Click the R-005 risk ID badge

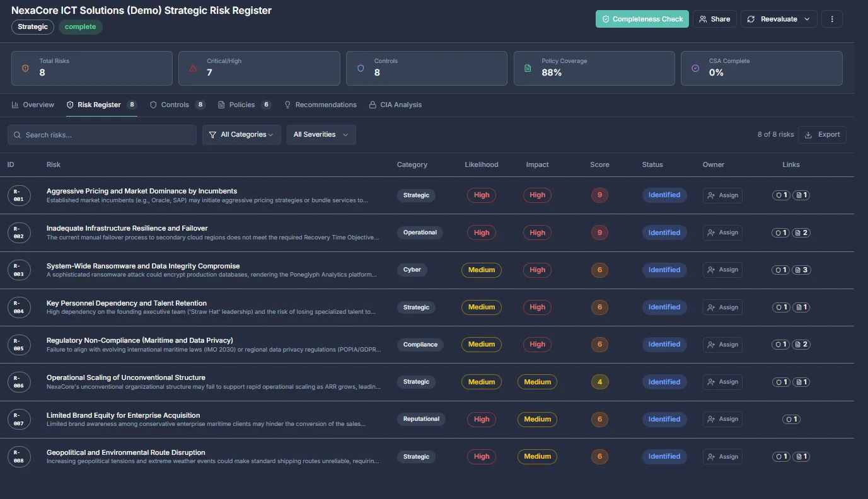(18, 345)
